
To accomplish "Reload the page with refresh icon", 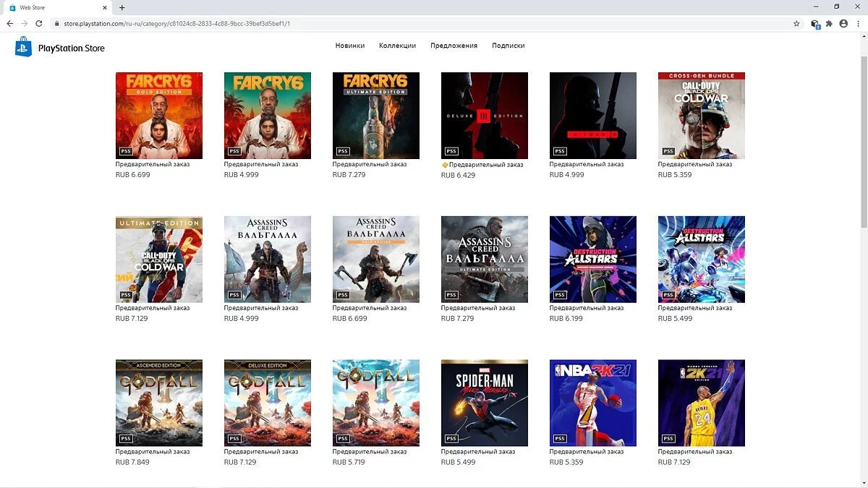I will [x=39, y=23].
